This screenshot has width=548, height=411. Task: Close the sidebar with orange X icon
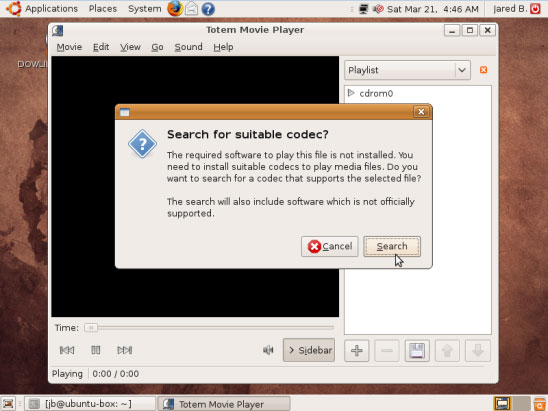(483, 70)
